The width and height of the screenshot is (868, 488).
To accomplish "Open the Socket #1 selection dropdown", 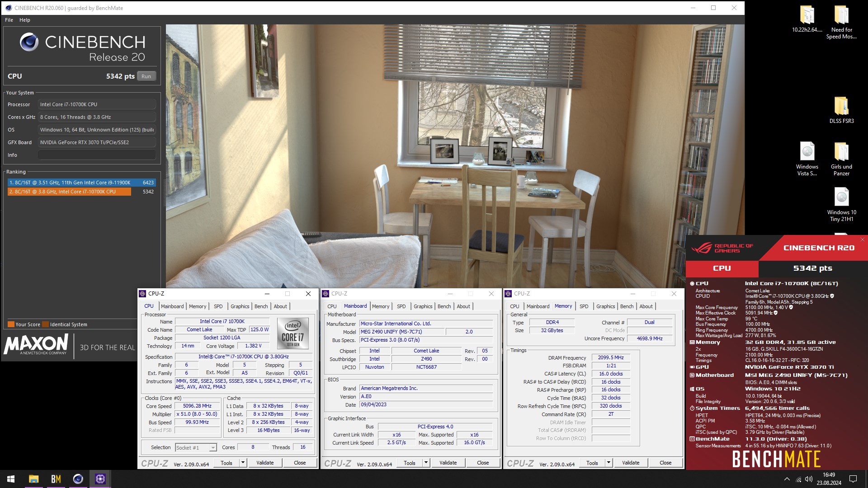I will point(196,447).
